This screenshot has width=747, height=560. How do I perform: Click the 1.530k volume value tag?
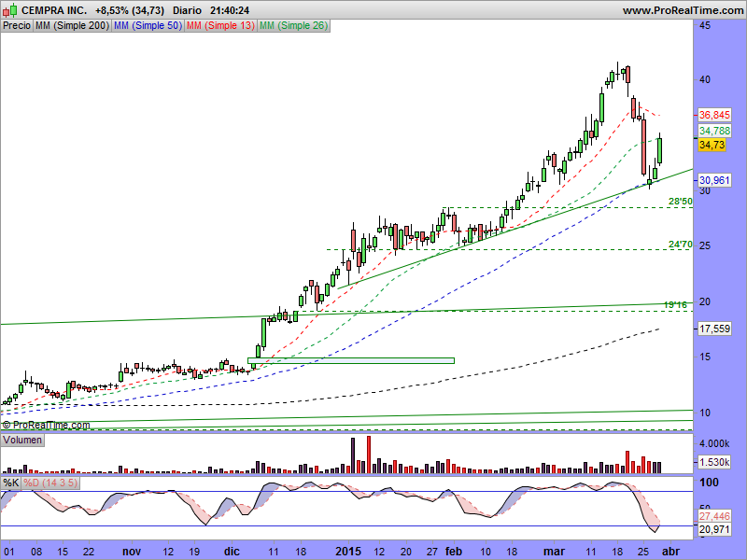click(x=714, y=462)
